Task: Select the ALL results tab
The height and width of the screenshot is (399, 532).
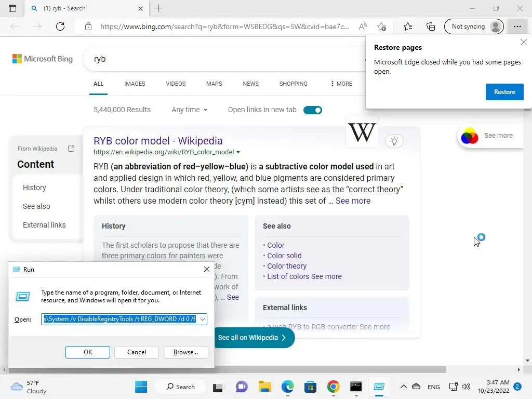Action: tap(98, 84)
